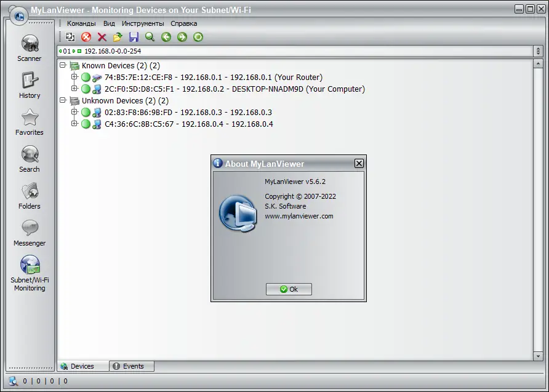Click Copyright © 2007-2022 text

coord(300,196)
